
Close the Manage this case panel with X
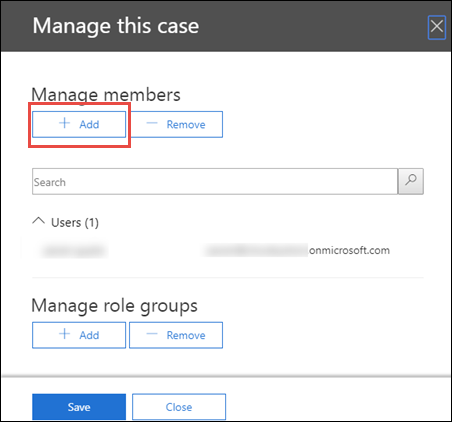coord(437,27)
